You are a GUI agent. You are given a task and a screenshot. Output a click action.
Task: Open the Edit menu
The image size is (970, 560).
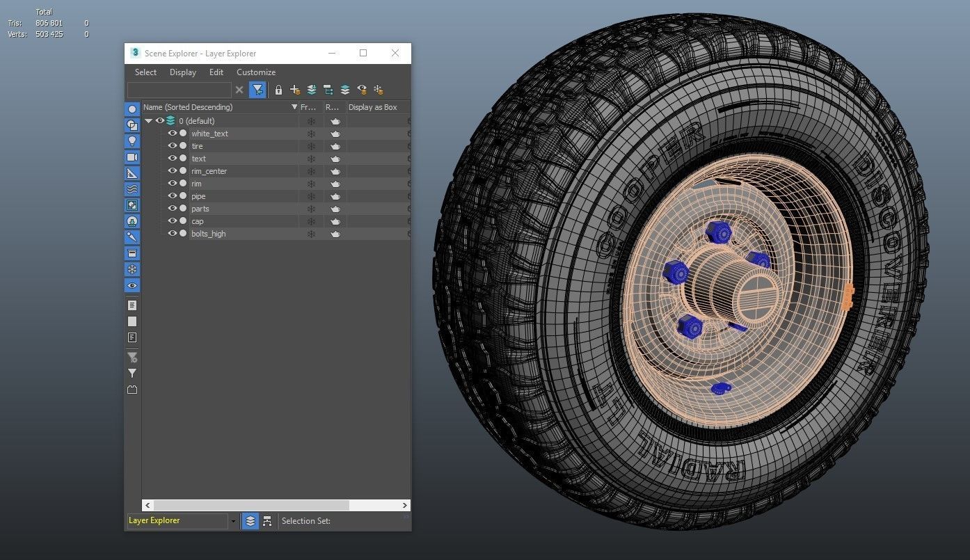click(216, 72)
